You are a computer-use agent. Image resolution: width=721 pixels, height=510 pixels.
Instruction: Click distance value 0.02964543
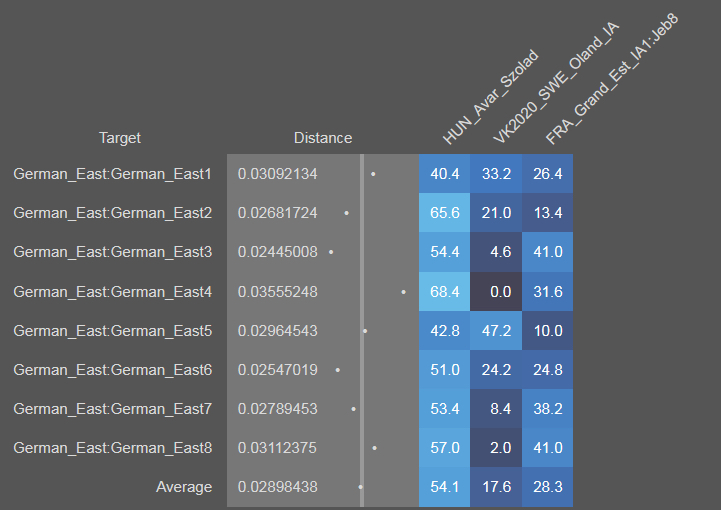[x=277, y=331]
